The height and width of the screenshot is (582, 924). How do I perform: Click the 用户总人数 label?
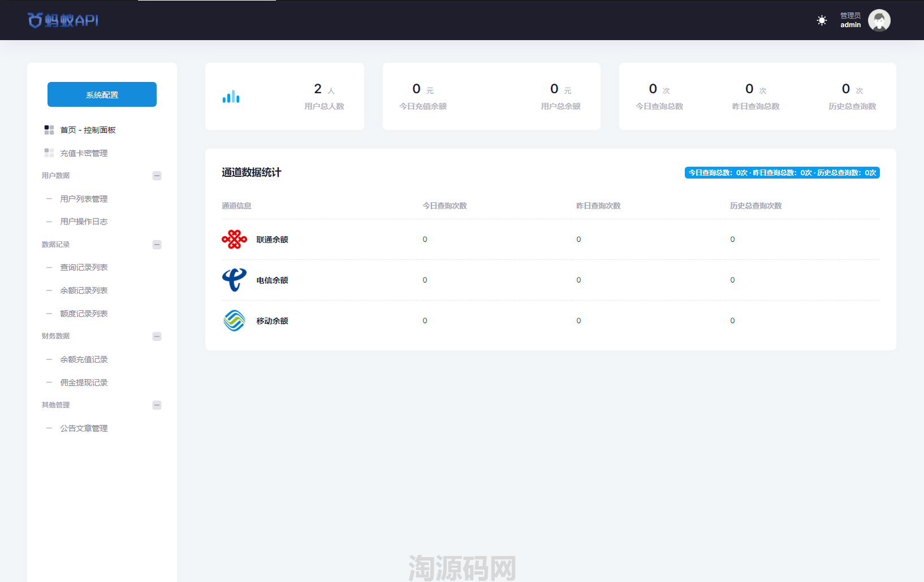tap(324, 106)
